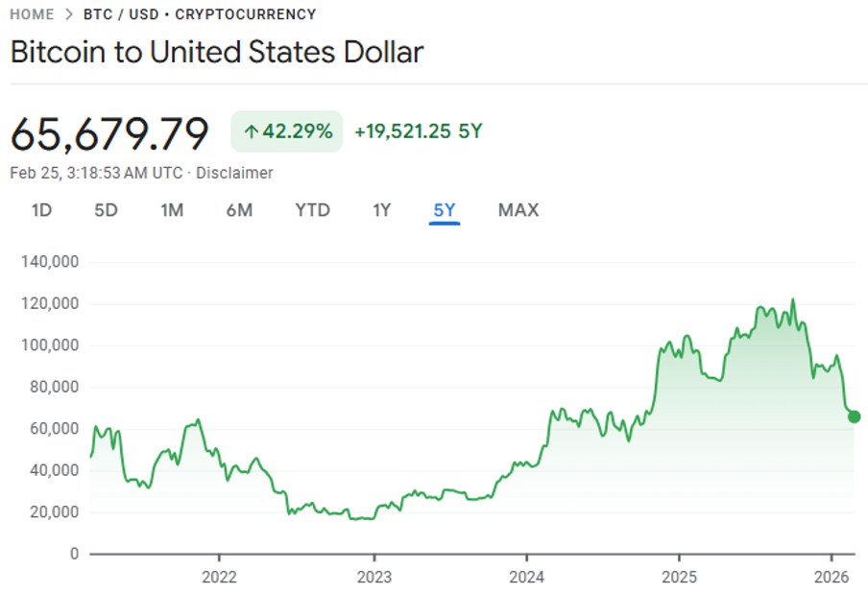Show year-to-date performance via YTD tab
The height and width of the screenshot is (593, 868).
click(x=311, y=209)
